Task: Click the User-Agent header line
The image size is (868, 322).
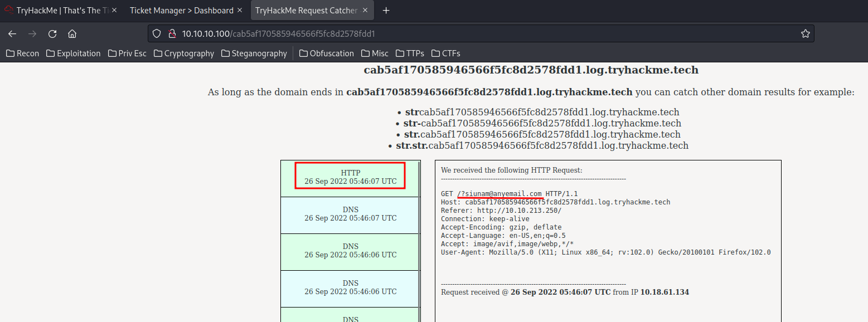Action: point(605,252)
